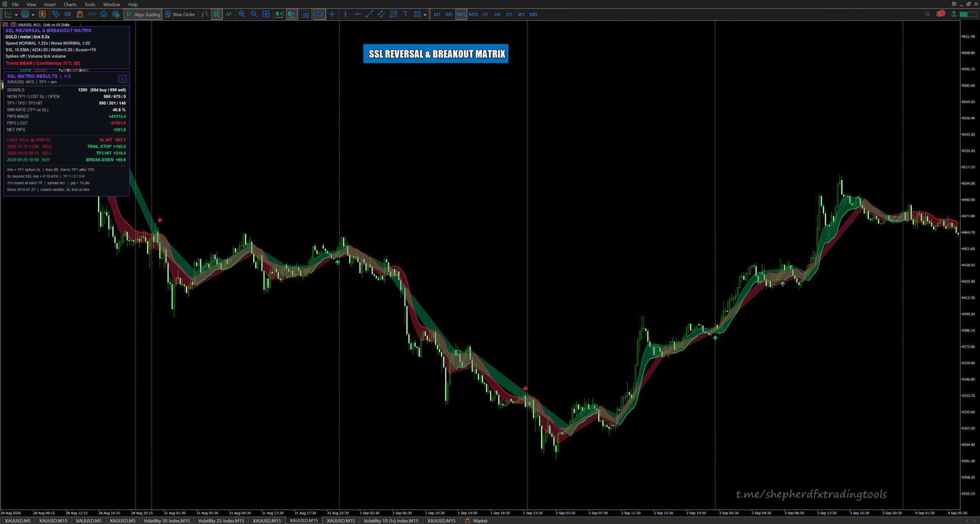Zoom out of the chart
Viewport: 980px width, 524px height.
tap(254, 14)
